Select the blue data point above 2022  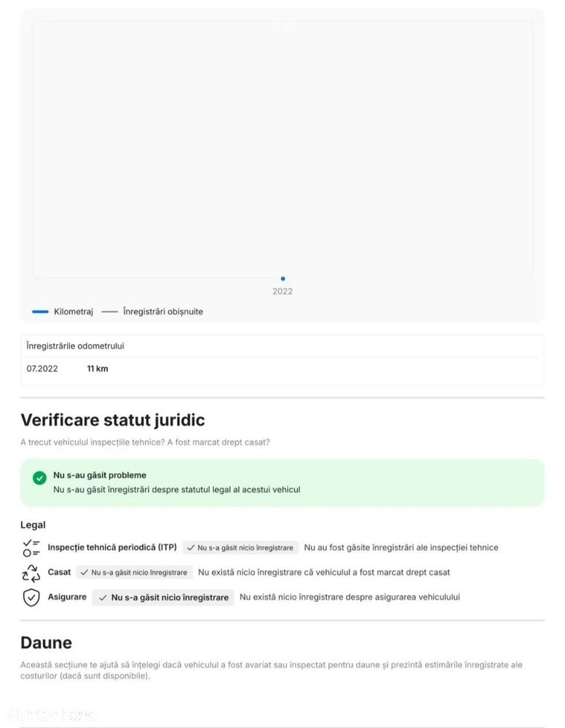(283, 278)
